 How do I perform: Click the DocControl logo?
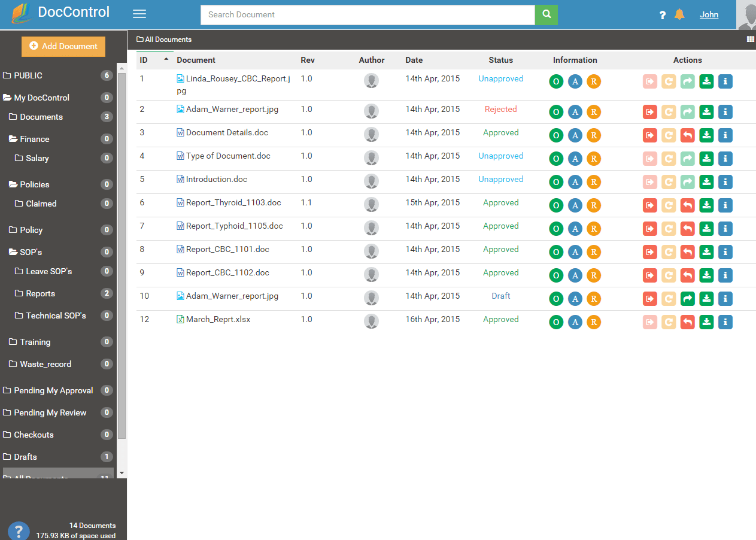(x=60, y=12)
